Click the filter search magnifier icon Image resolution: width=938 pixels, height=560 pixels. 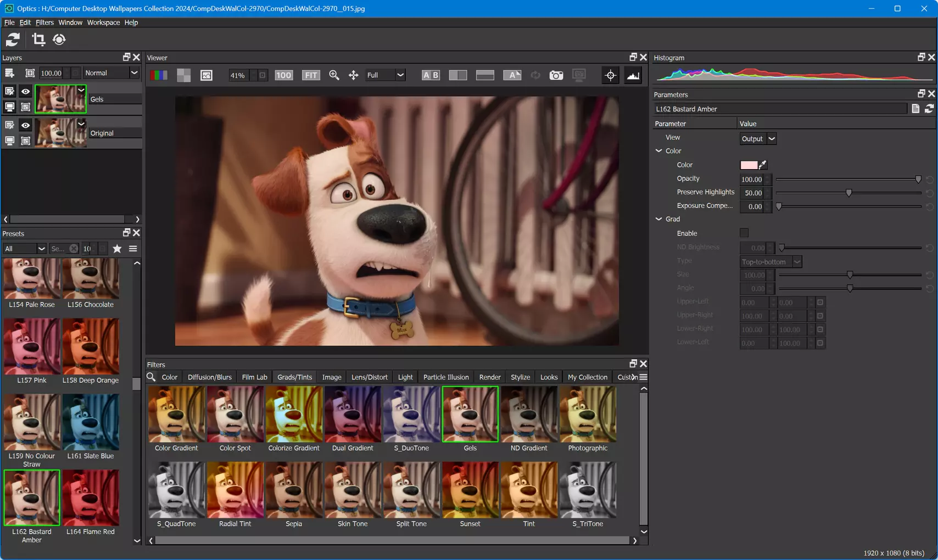[152, 377]
